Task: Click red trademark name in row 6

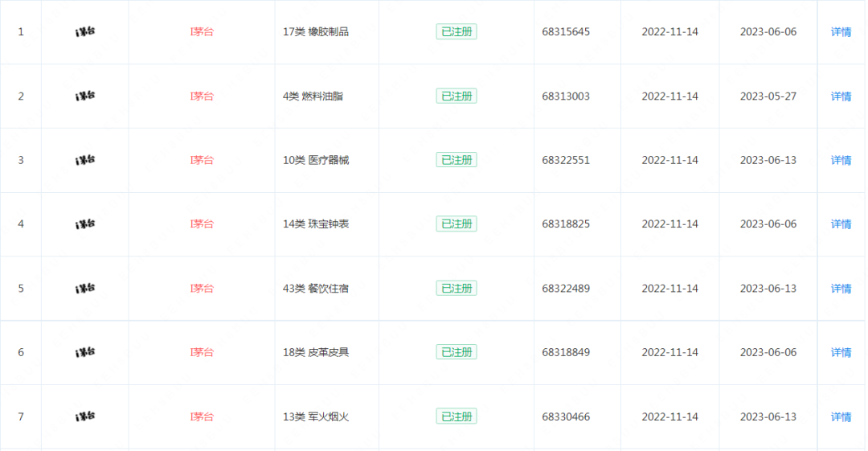Action: coord(202,352)
